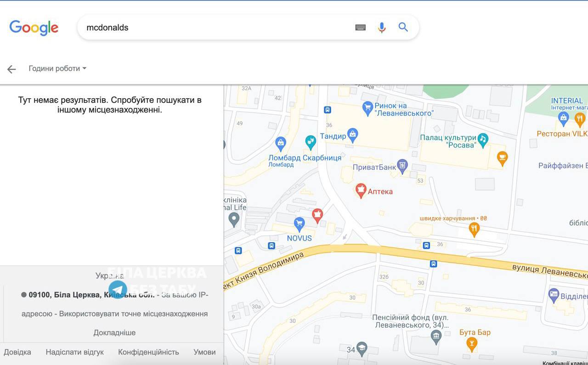Image resolution: width=588 pixels, height=365 pixels.
Task: Start voice search with microphone icon
Action: click(x=382, y=28)
